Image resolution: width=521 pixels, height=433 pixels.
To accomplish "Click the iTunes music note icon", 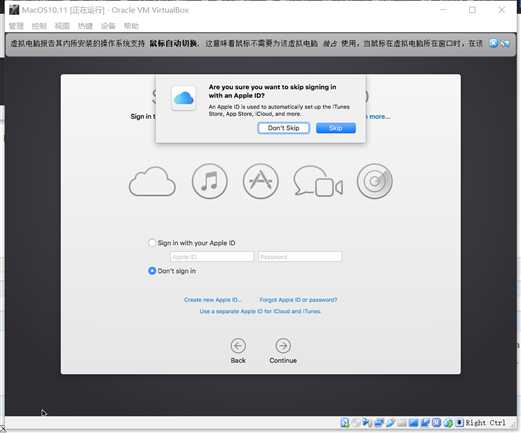I will tap(210, 181).
